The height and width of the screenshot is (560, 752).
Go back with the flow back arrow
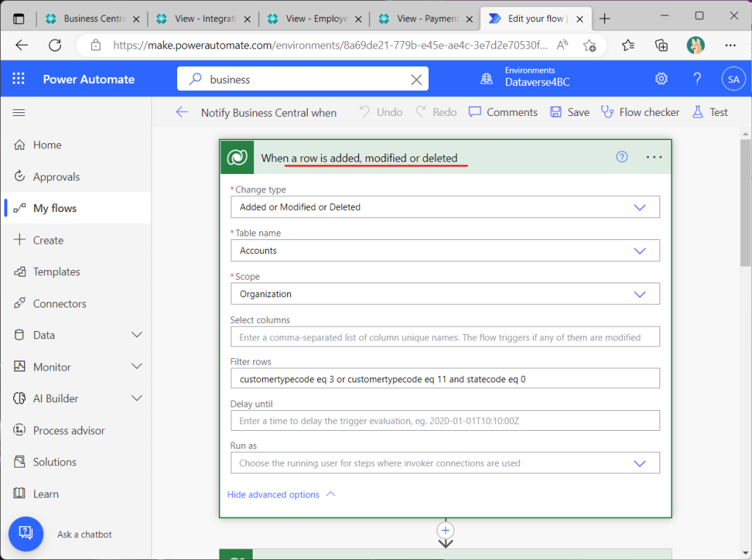tap(182, 112)
